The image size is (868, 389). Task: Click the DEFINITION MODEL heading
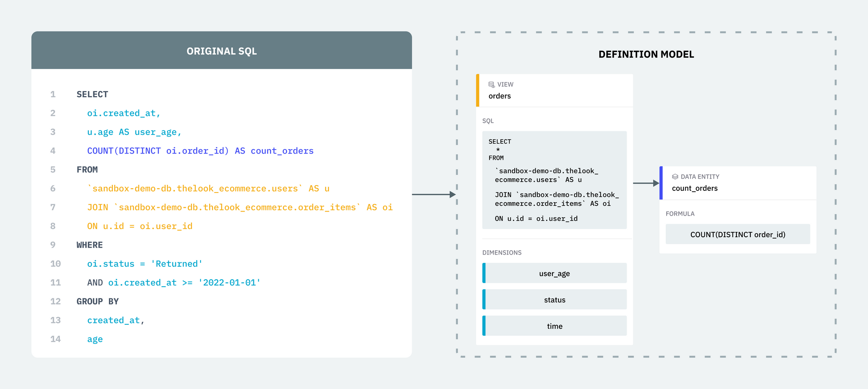(646, 54)
